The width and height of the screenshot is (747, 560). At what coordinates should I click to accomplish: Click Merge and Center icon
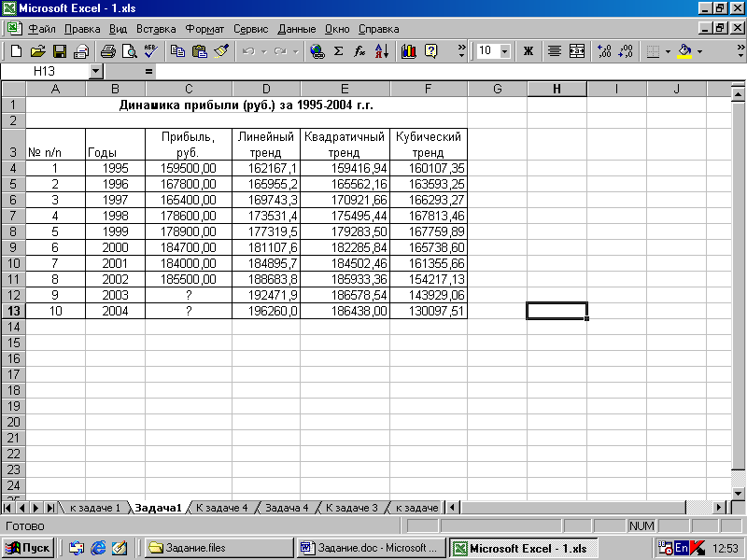click(576, 51)
